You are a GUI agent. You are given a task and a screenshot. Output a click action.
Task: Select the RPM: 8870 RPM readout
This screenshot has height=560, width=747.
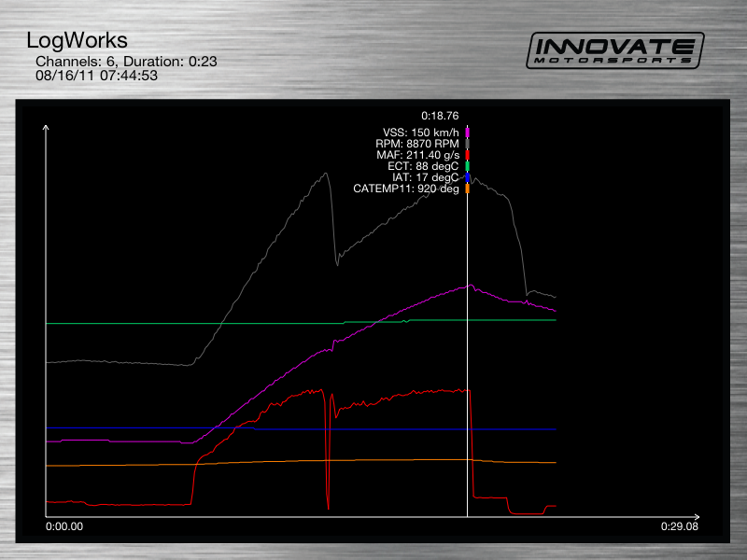pyautogui.click(x=418, y=144)
